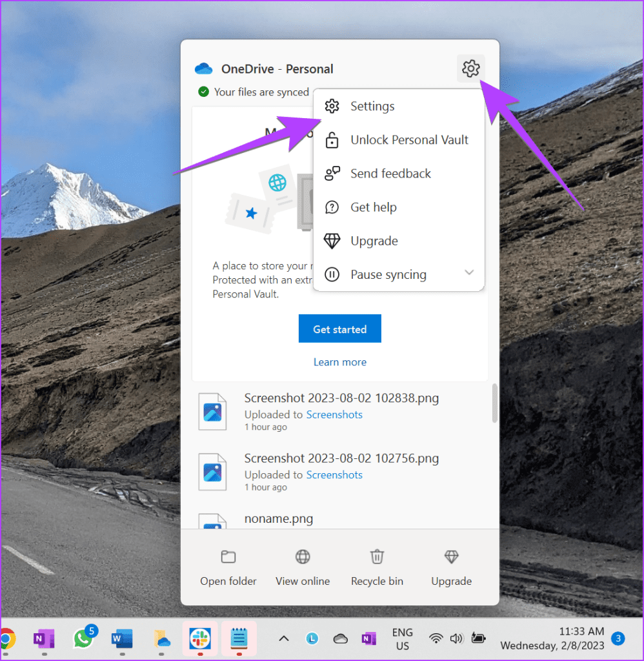Screen dimensions: 644x661
Task: Open the Recycle bin trash icon
Action: [377, 557]
